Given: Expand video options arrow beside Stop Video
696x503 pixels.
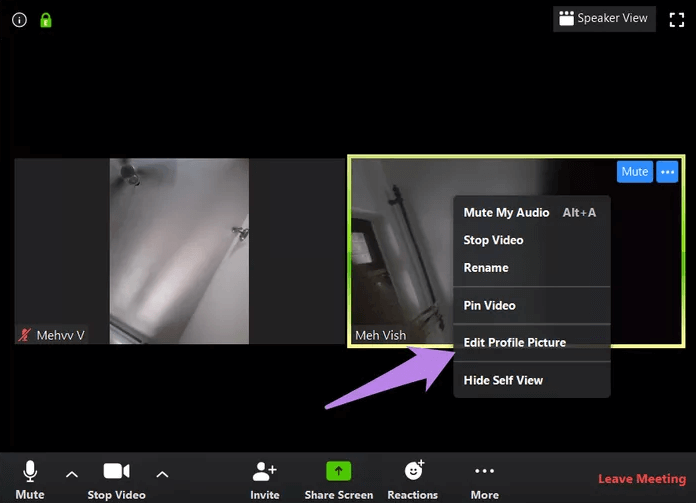Looking at the screenshot, I should 162,474.
